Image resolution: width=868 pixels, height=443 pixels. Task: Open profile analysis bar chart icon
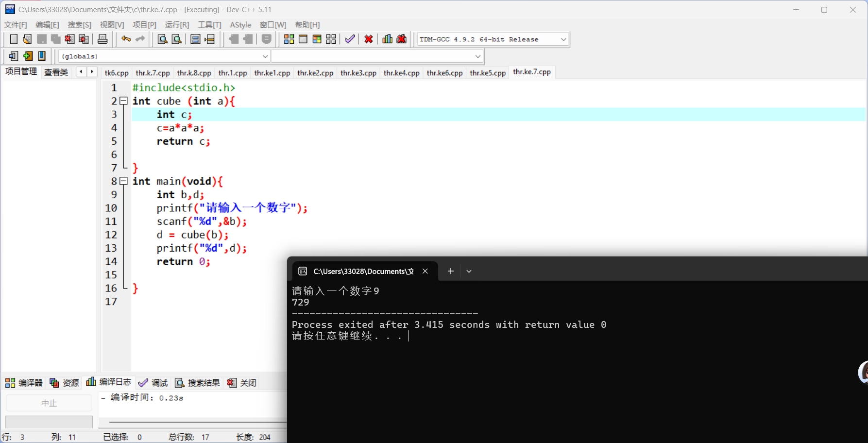pos(388,39)
